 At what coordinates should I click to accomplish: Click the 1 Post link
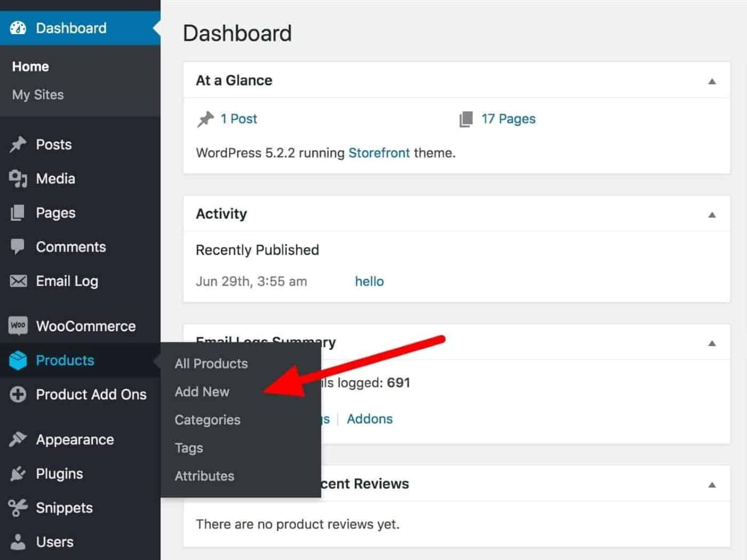pos(239,118)
